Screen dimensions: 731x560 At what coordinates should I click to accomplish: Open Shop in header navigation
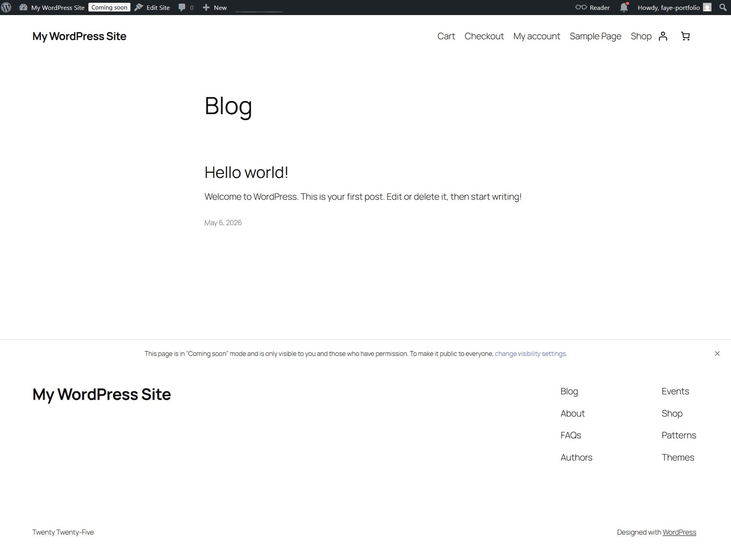tap(641, 36)
